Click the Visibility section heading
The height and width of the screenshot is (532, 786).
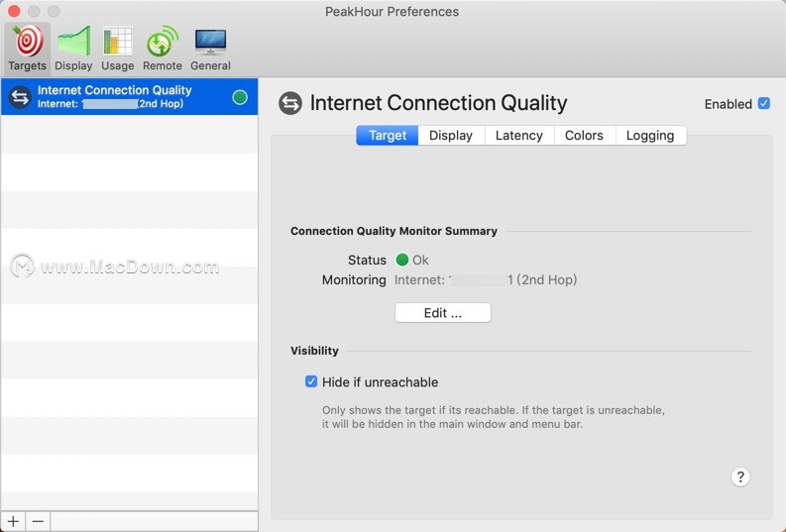pos(314,351)
